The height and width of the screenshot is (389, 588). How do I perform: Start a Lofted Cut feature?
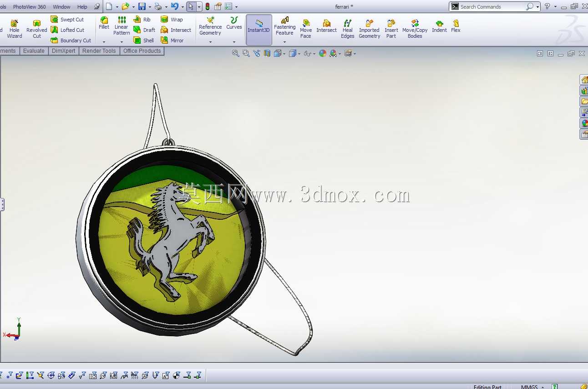[x=67, y=30]
